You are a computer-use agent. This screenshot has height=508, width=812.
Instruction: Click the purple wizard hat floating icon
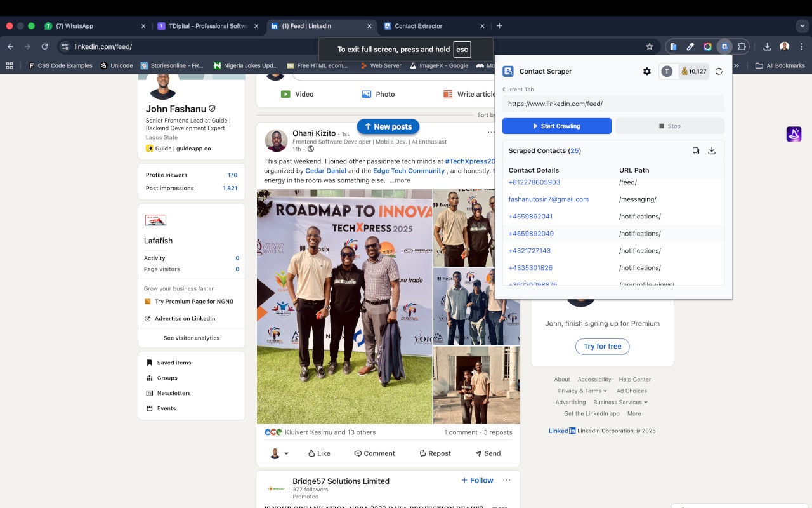(794, 134)
